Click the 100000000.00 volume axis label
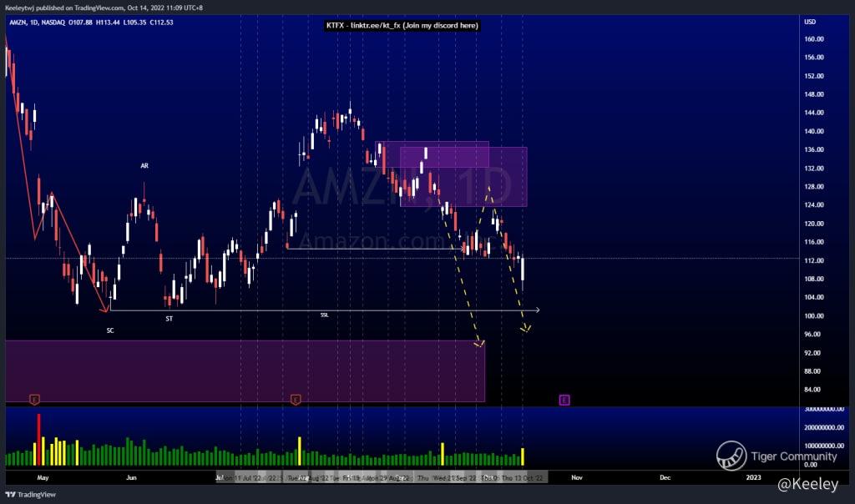The width and height of the screenshot is (855, 504). [x=824, y=446]
